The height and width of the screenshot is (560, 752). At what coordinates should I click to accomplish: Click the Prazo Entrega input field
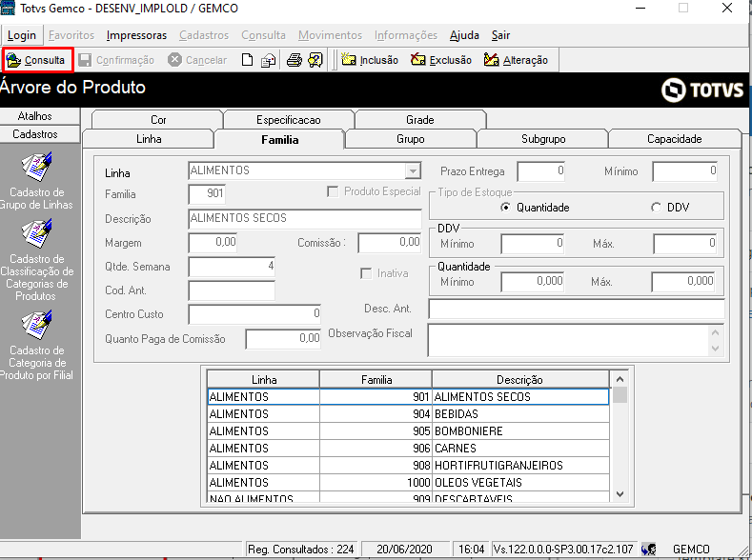(x=541, y=171)
